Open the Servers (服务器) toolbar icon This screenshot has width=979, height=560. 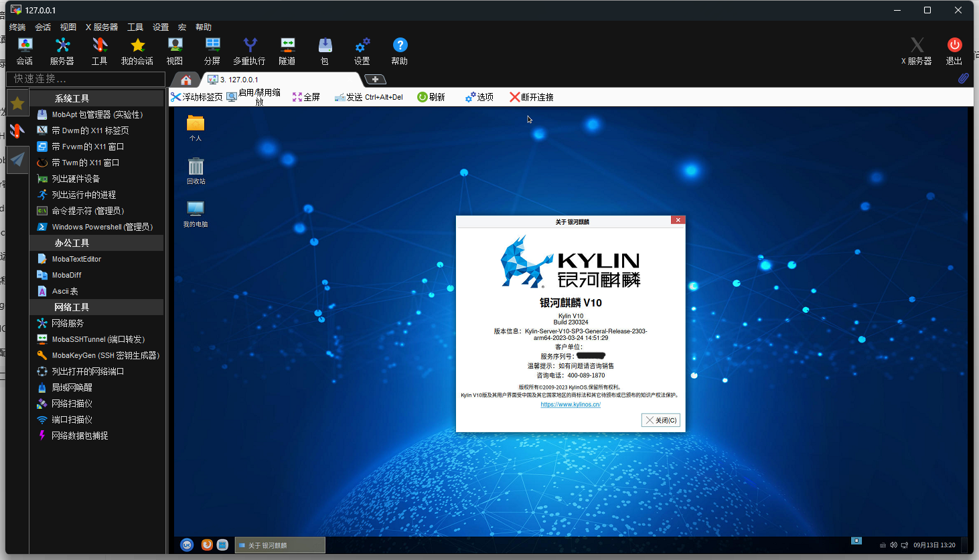pos(62,51)
